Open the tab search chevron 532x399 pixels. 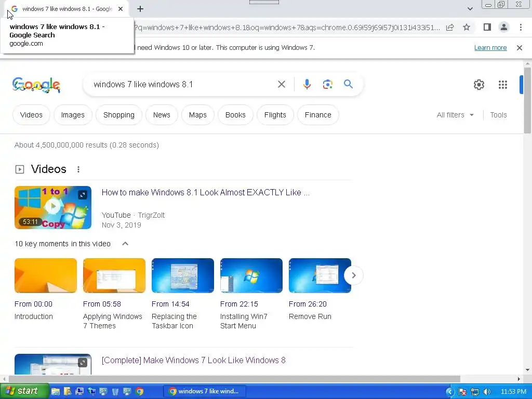(x=470, y=9)
